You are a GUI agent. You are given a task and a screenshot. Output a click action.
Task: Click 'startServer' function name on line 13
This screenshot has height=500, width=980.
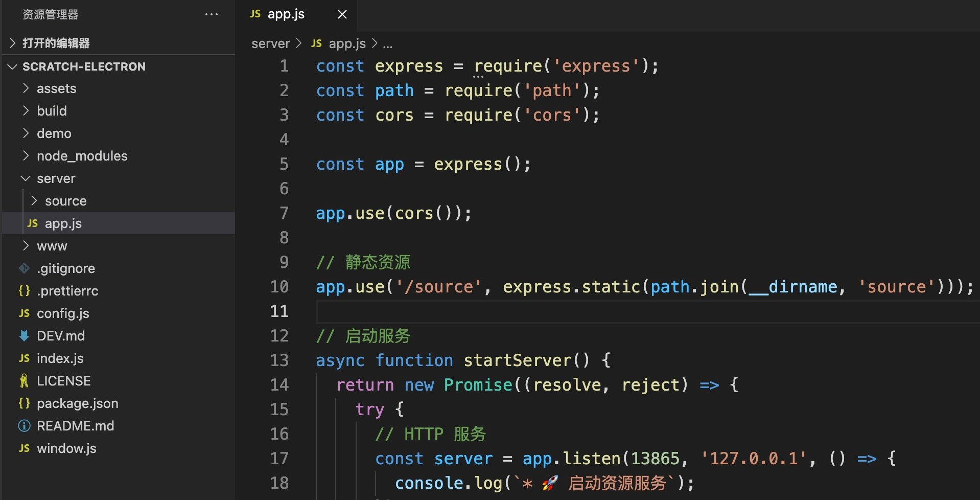(x=518, y=360)
